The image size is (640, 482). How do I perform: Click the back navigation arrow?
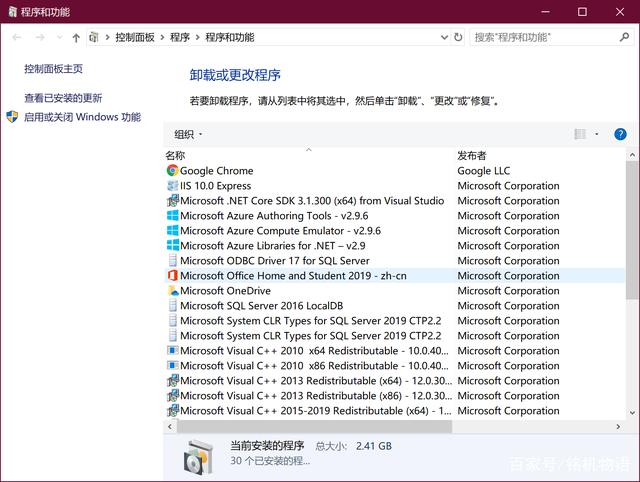pyautogui.click(x=17, y=38)
